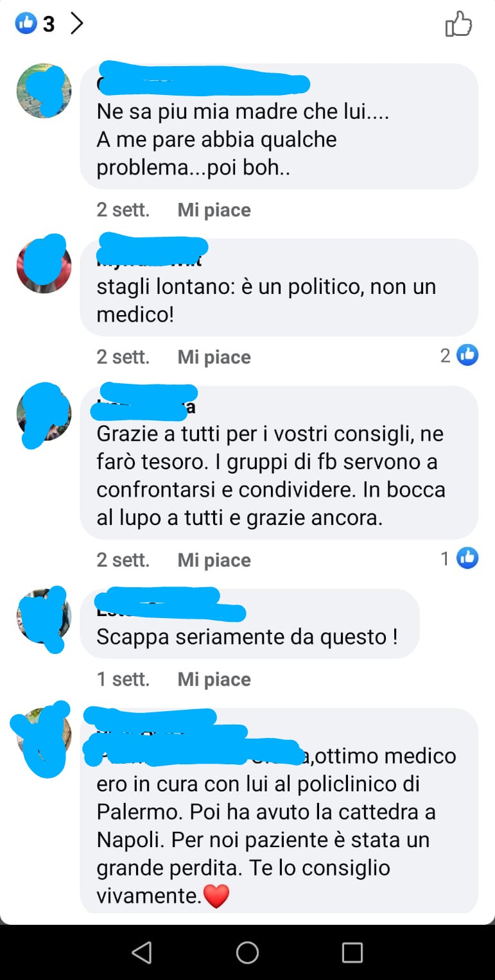Tap the '2 sett.' timestamp under first comment
Screen dimensions: 495x980
point(123,210)
